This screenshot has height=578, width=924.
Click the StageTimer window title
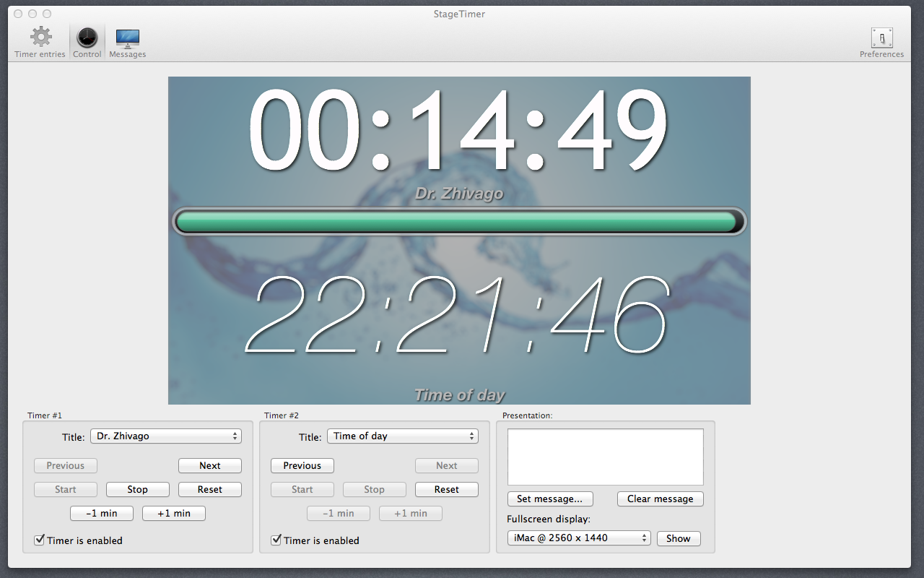click(x=459, y=14)
